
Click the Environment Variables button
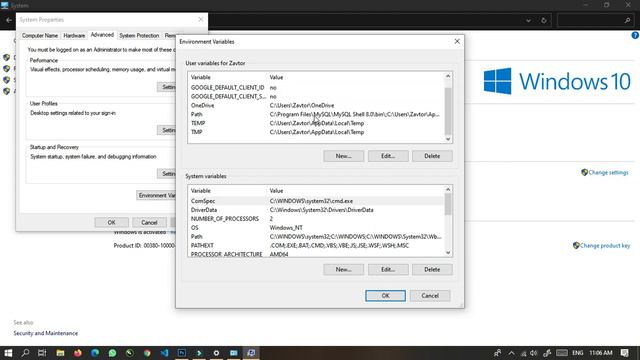pyautogui.click(x=156, y=196)
